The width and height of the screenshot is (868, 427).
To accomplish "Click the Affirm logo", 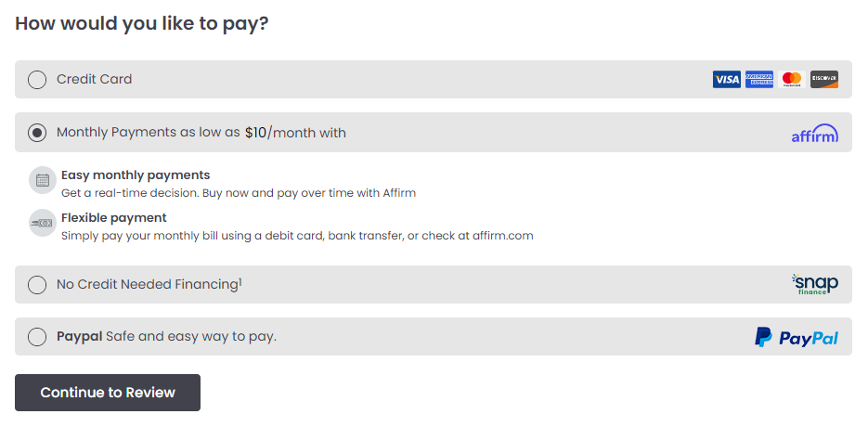I will tap(815, 134).
